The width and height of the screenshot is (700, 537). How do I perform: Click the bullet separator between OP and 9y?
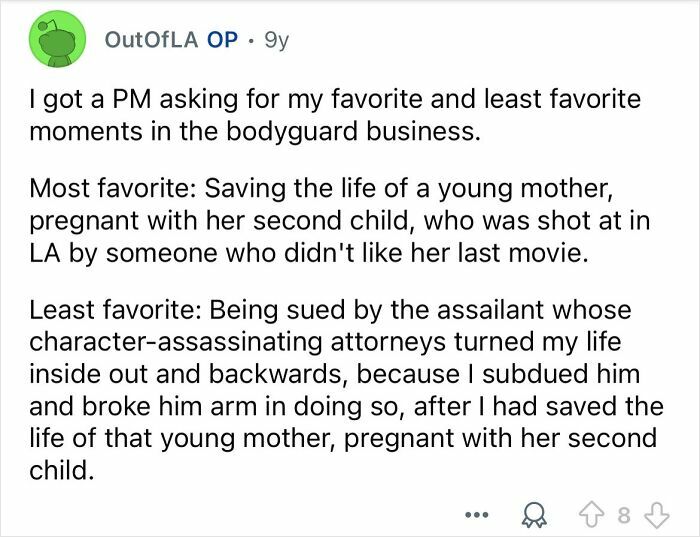[x=252, y=42]
